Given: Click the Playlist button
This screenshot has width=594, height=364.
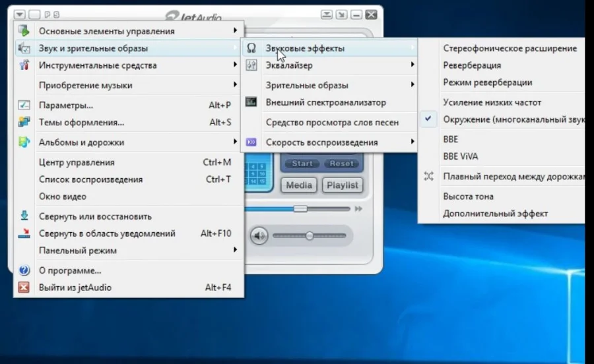Looking at the screenshot, I should click(343, 185).
